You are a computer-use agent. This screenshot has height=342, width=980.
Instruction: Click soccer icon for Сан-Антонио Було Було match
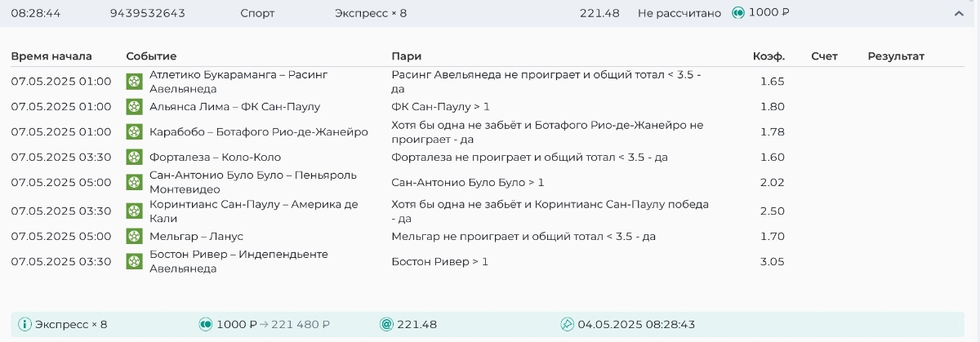(134, 183)
